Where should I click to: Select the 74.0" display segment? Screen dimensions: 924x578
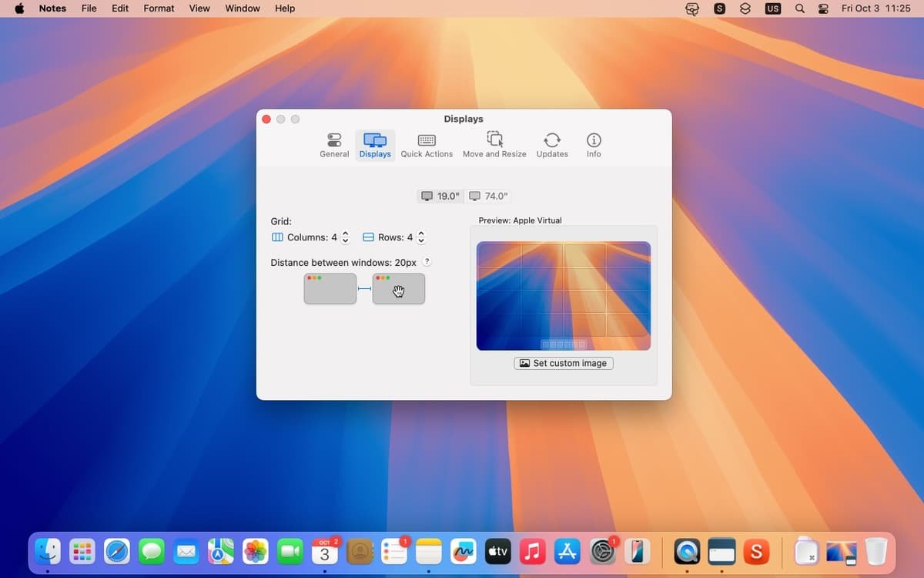(x=489, y=196)
